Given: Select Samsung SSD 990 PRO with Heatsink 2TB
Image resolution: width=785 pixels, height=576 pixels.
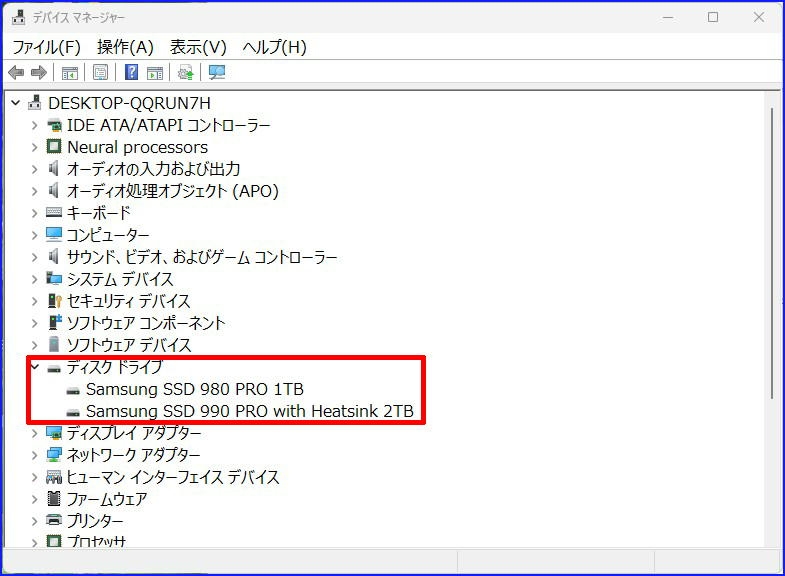Looking at the screenshot, I should click(250, 411).
